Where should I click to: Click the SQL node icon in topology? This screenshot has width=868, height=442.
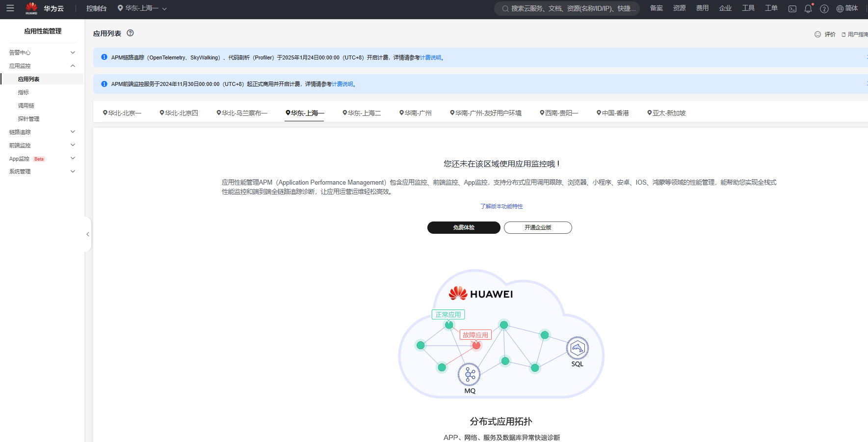(x=578, y=348)
